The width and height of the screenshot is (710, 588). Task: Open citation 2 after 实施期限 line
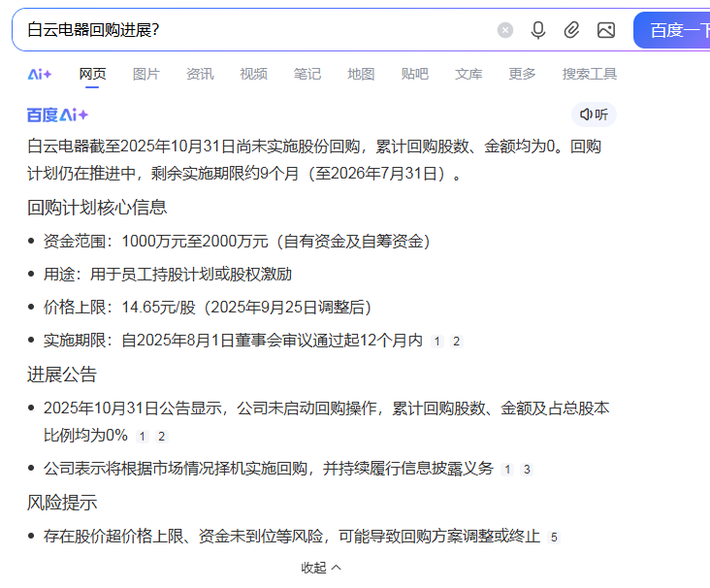pos(457,342)
